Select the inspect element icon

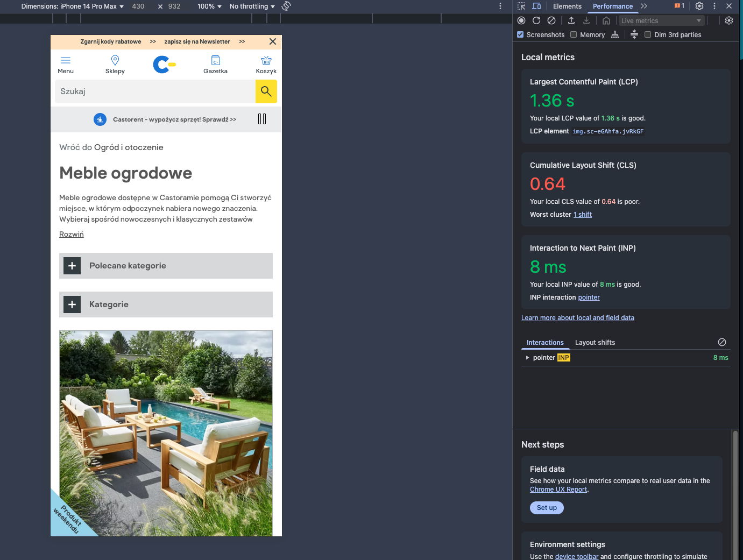pos(520,6)
